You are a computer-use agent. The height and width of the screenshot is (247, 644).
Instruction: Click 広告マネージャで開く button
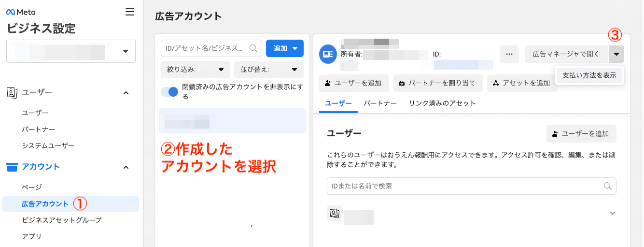point(566,54)
